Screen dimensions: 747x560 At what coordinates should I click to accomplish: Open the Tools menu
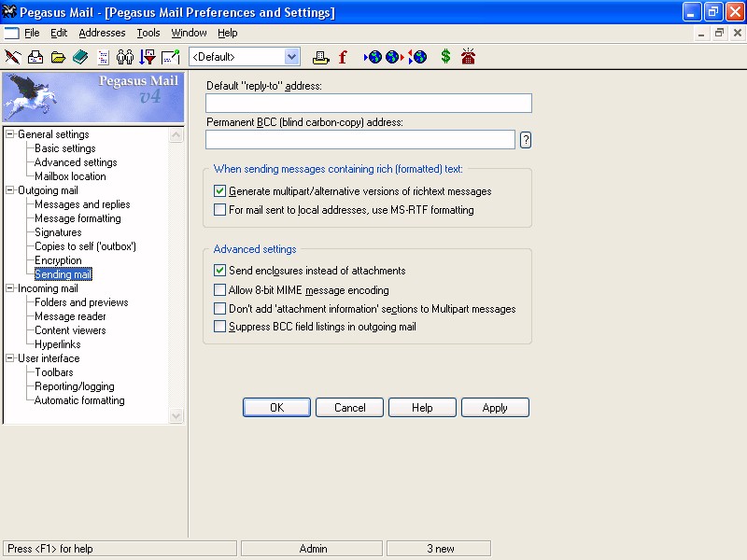148,33
